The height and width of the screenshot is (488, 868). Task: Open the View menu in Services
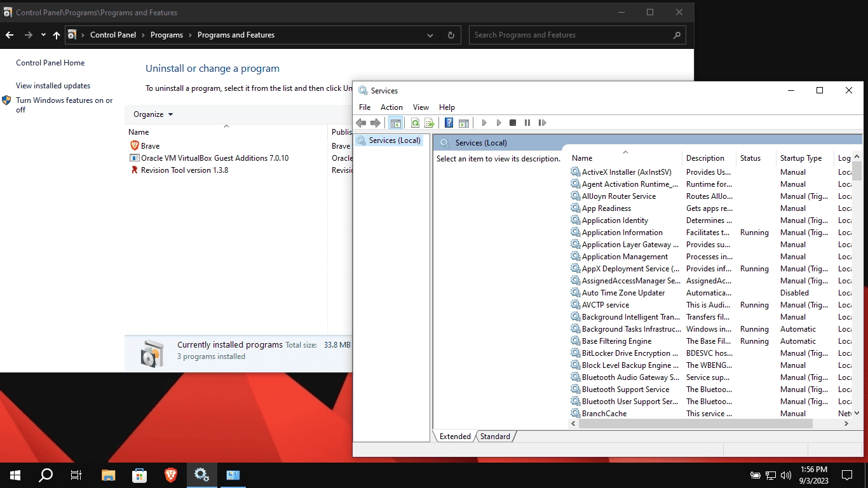tap(421, 107)
